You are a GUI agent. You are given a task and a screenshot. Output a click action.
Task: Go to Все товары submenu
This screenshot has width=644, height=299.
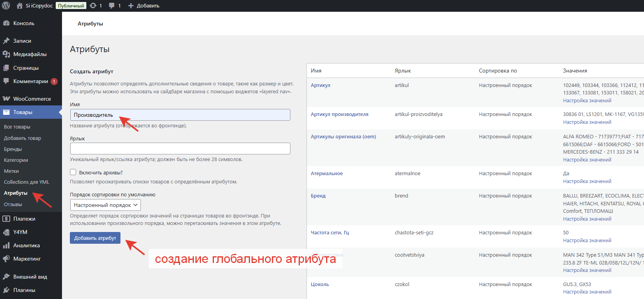(17, 127)
